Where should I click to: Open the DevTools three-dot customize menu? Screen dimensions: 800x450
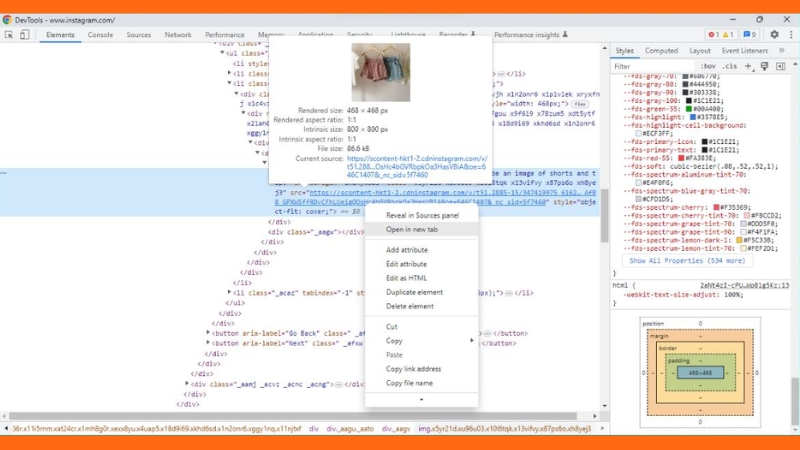(791, 35)
